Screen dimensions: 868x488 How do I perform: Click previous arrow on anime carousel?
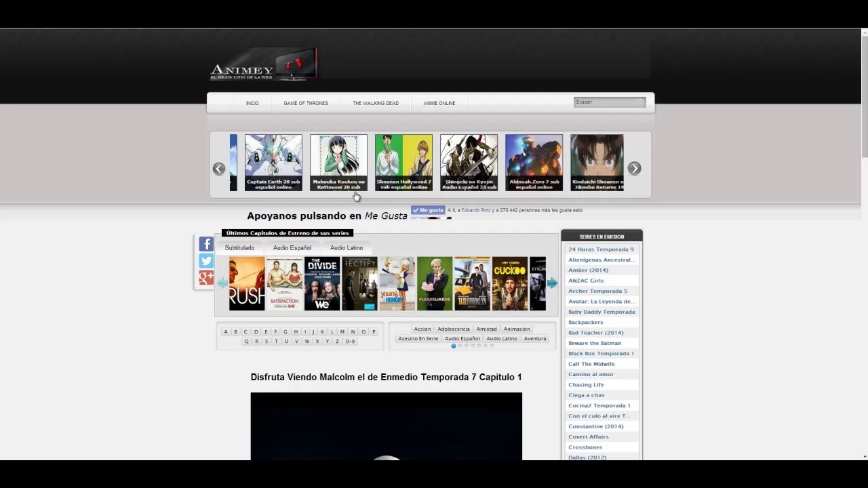click(219, 169)
